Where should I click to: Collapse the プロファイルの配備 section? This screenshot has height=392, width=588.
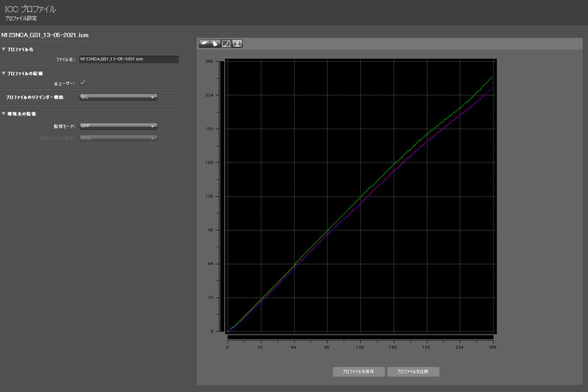pyautogui.click(x=4, y=73)
